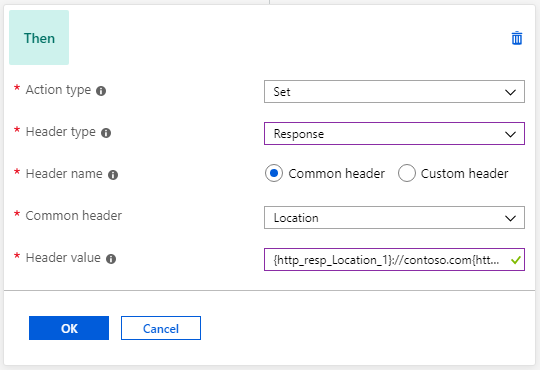
Task: Cancel the rule action dialog
Action: (x=161, y=328)
